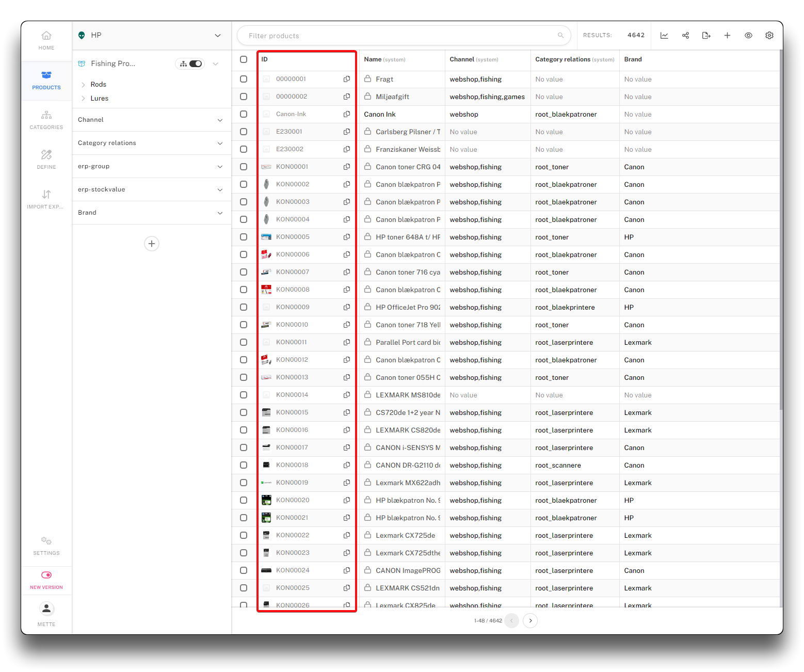Open the statistics chart icon in toolbar

(x=664, y=36)
